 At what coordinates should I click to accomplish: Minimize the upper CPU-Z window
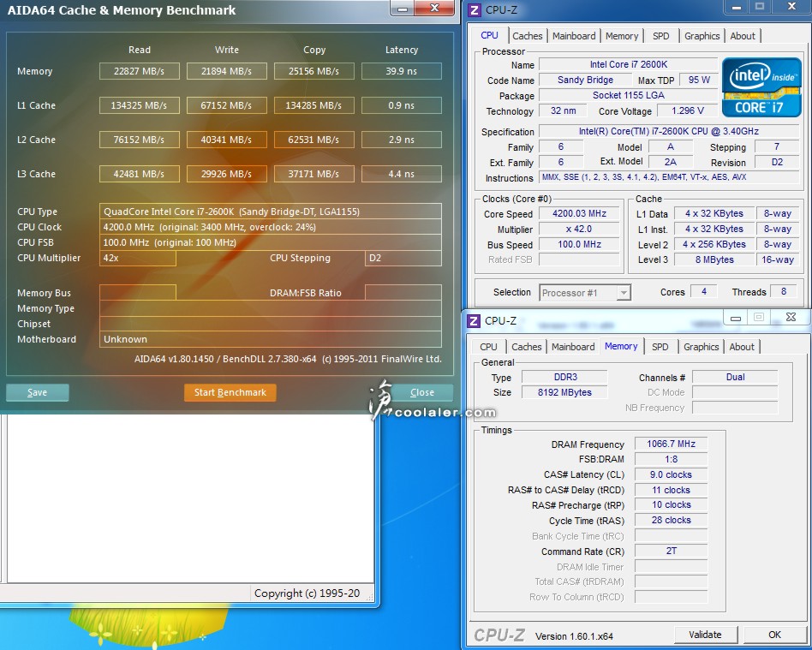click(737, 7)
